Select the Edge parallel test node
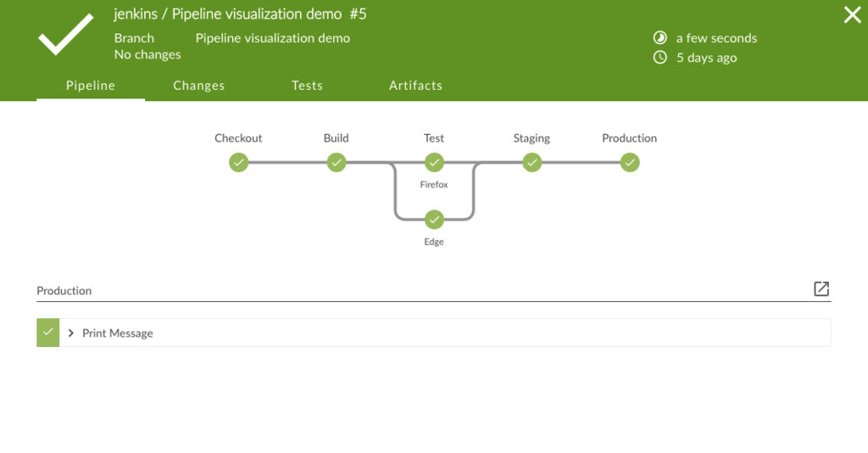This screenshot has width=868, height=453. coord(434,220)
